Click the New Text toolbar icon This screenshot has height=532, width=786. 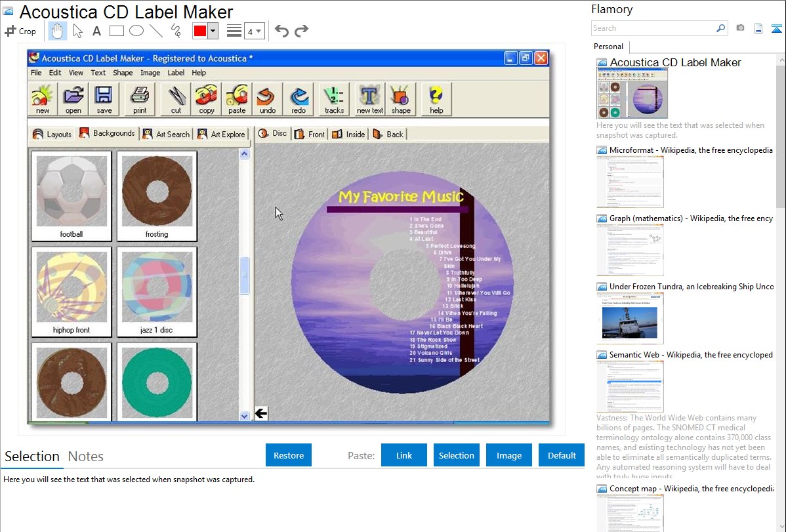[370, 99]
